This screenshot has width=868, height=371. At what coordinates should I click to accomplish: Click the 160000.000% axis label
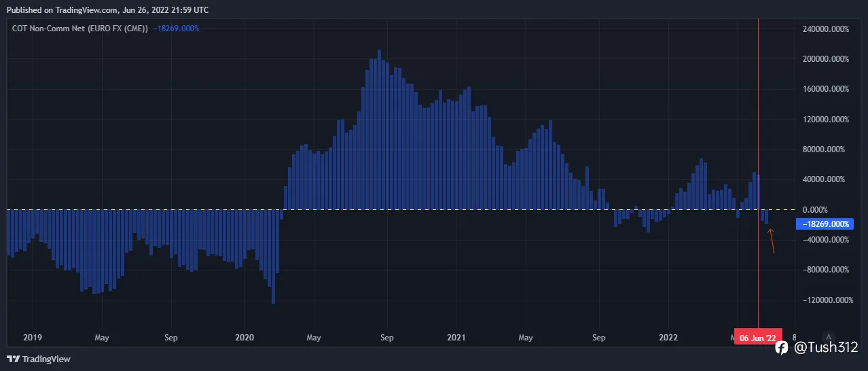[825, 89]
